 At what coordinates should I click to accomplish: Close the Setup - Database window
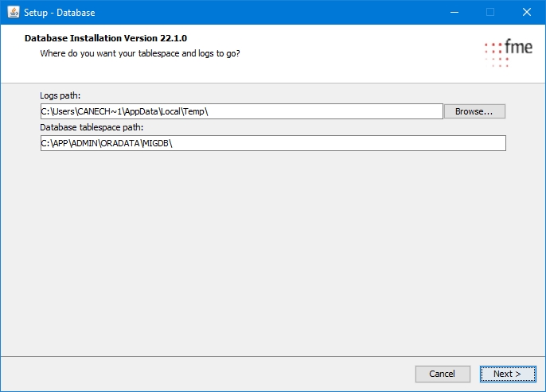[x=527, y=13]
